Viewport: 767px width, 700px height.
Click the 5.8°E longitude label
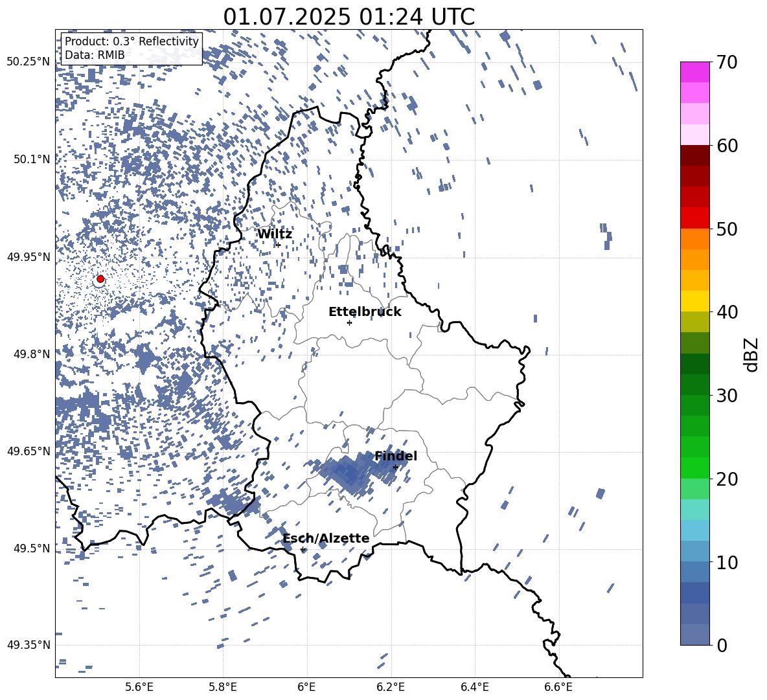pyautogui.click(x=223, y=687)
